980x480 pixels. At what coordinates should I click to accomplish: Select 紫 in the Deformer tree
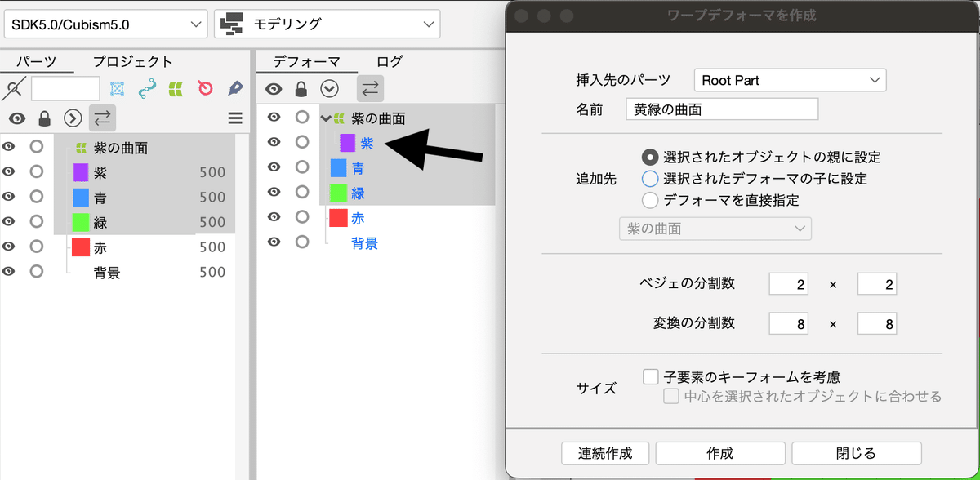coord(367,144)
